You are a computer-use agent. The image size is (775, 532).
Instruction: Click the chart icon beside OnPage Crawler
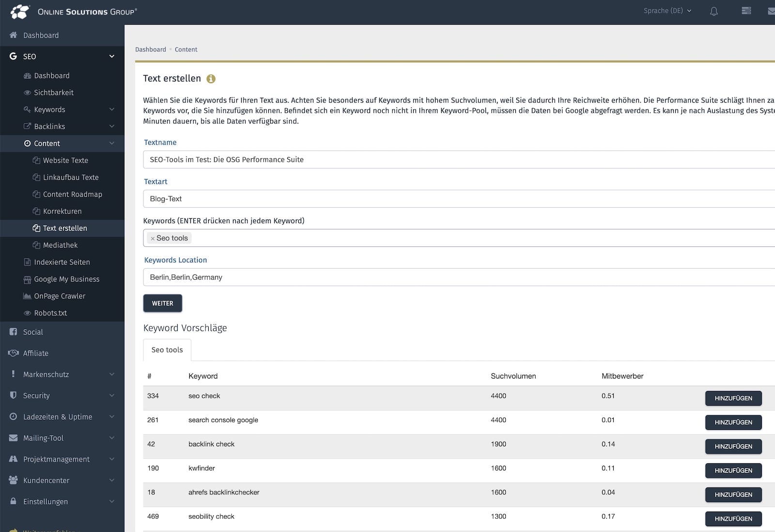[x=27, y=296]
